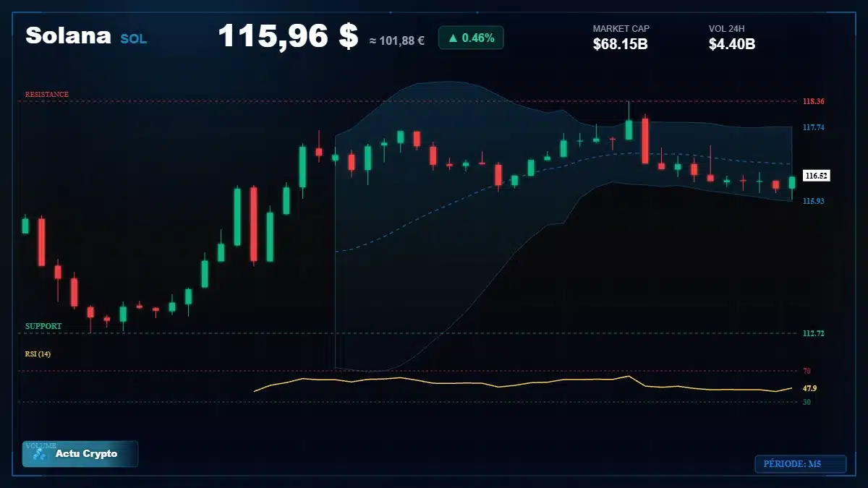
Task: Click the 118.36 resistance price
Action: 814,101
